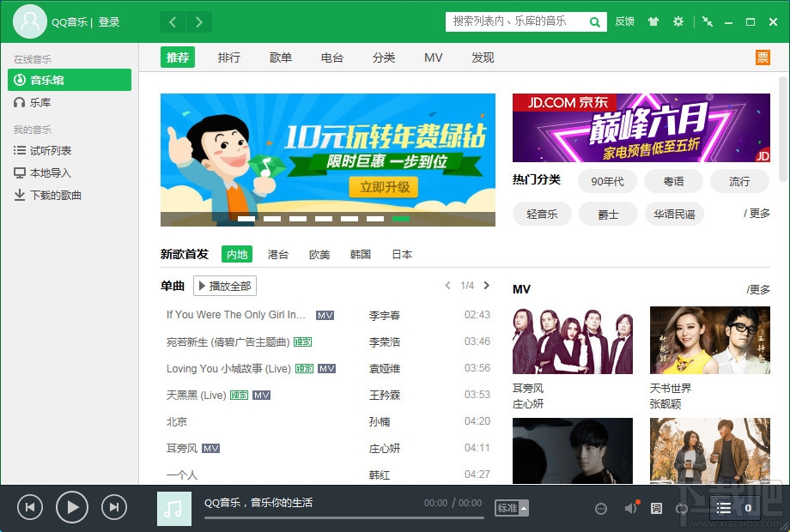
Task: Select the 粤语 category tag
Action: (673, 181)
